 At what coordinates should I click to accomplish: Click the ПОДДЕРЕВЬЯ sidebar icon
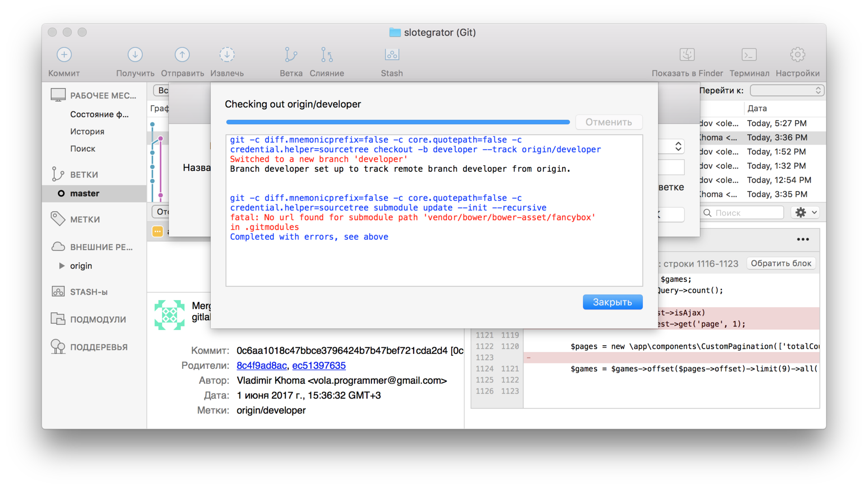point(58,347)
